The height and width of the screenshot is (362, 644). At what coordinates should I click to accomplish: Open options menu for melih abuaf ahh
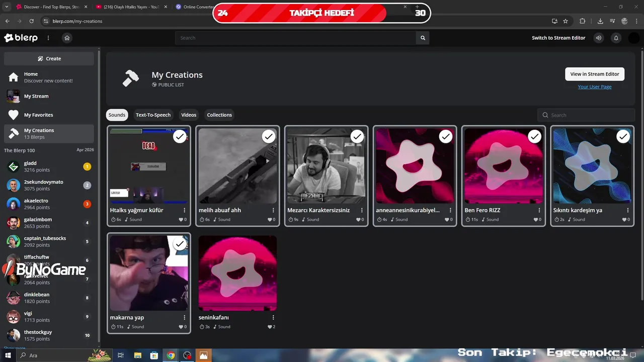[273, 210]
